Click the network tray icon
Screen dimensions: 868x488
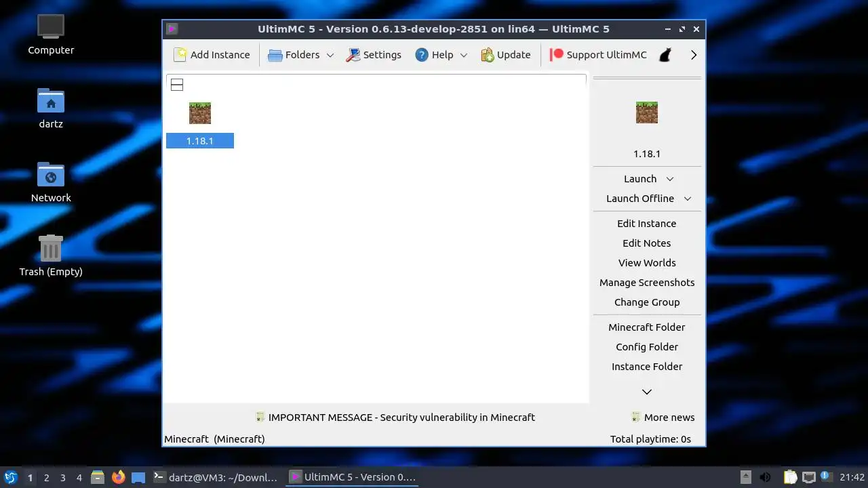[808, 477]
